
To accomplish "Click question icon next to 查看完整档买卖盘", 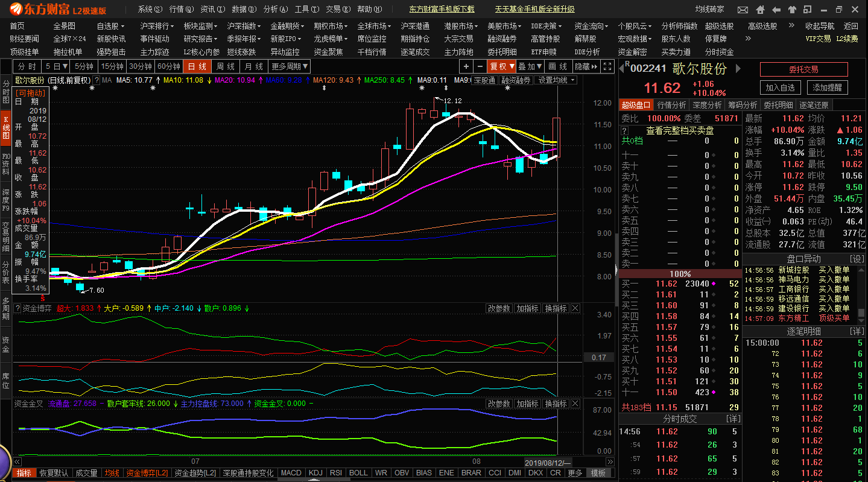I will coord(625,130).
